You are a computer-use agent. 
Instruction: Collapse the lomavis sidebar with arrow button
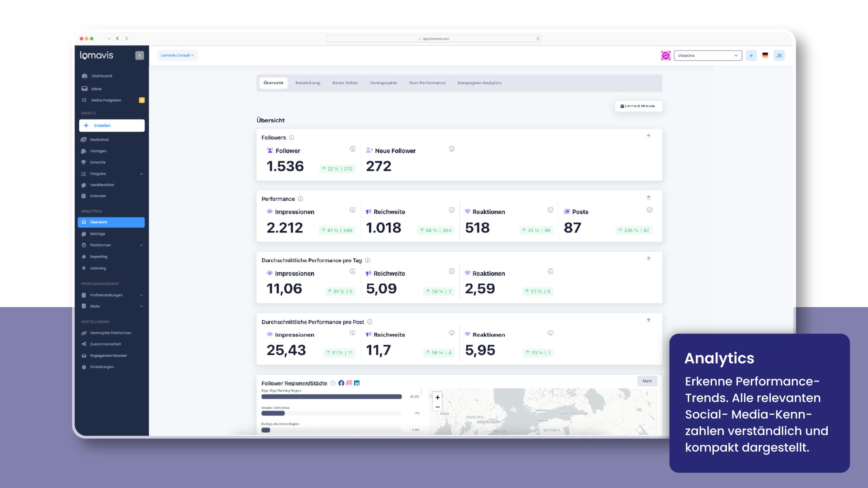(x=139, y=55)
